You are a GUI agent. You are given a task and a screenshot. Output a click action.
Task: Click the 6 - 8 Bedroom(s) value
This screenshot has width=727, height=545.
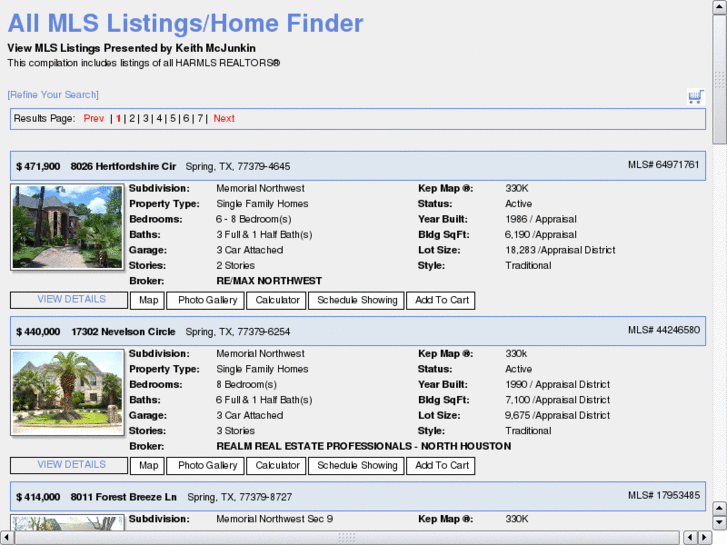point(254,219)
